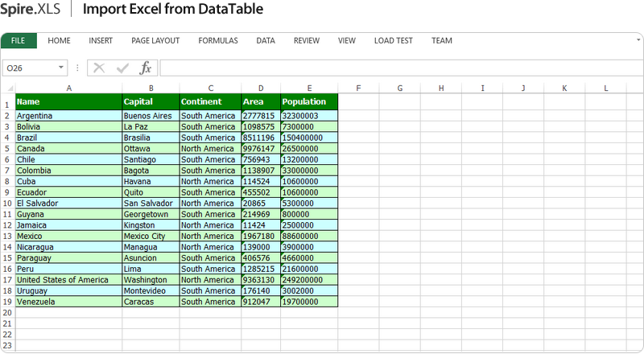Viewport: 644px width, 354px height.
Task: Select column H header
Action: (441, 88)
